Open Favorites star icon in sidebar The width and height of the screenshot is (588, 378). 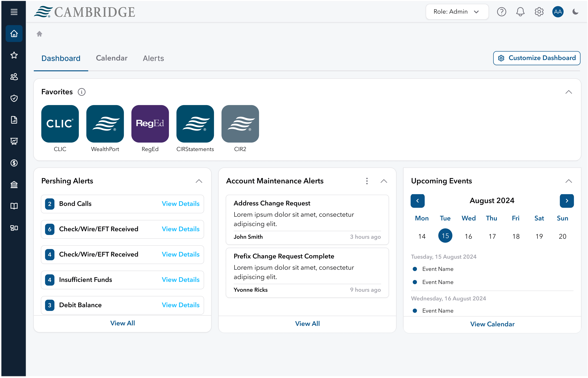(x=14, y=55)
